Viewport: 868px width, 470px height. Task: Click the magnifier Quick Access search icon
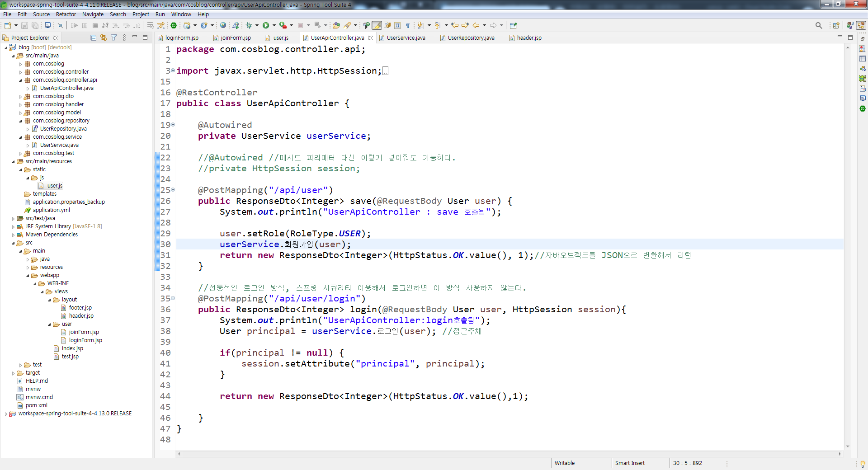(819, 25)
